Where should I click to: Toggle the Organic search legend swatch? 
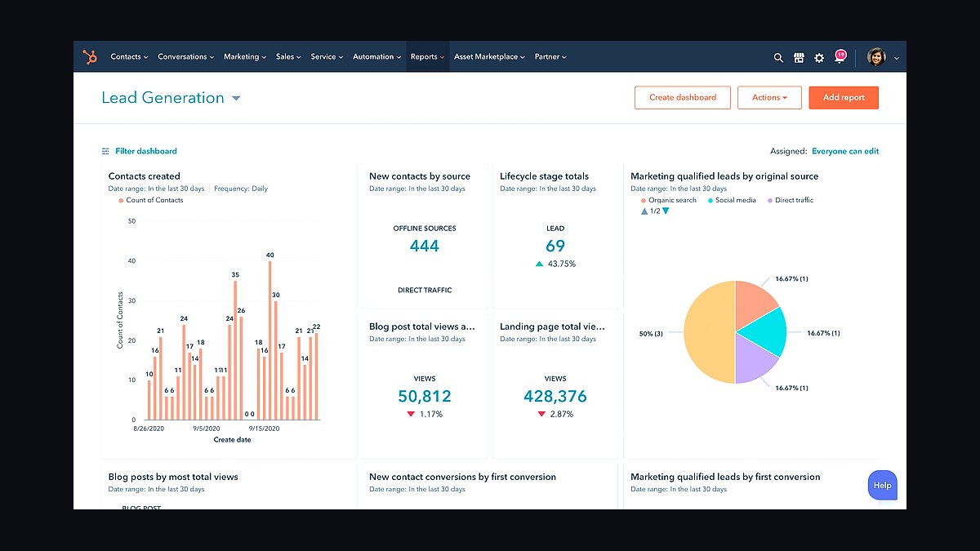644,200
